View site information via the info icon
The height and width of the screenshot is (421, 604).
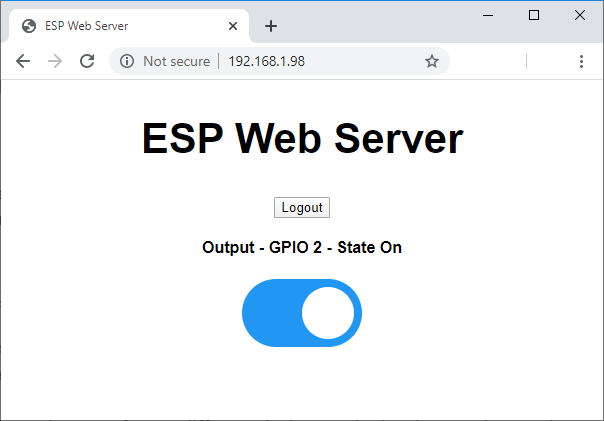pyautogui.click(x=127, y=61)
